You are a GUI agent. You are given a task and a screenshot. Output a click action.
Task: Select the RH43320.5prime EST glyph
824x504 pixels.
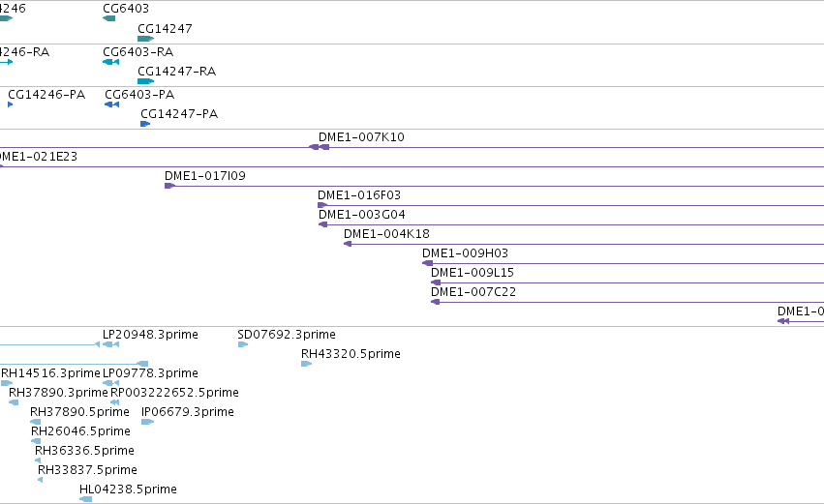(306, 364)
